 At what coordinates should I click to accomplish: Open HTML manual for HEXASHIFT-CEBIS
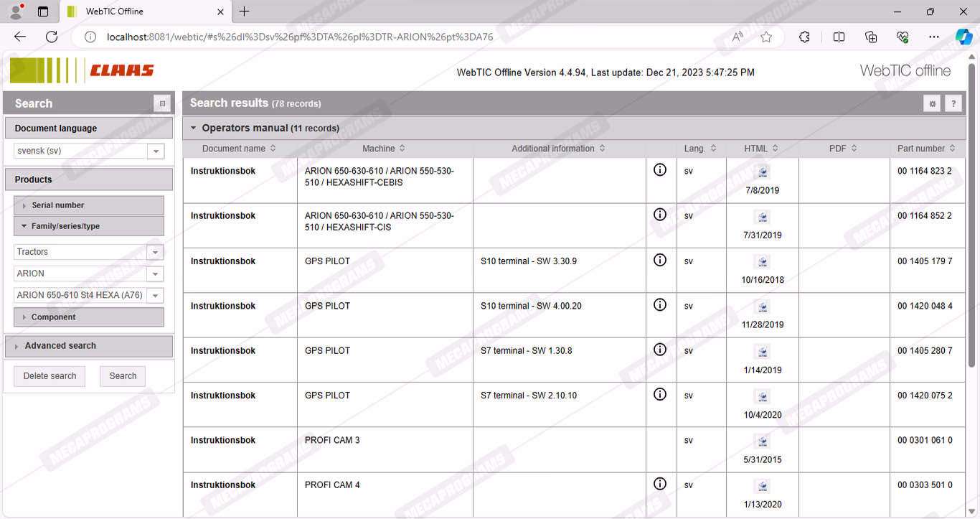762,172
